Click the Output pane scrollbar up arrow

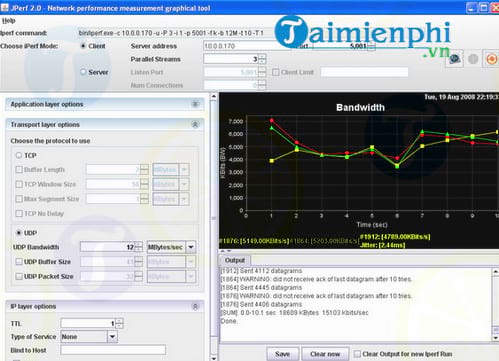point(495,271)
